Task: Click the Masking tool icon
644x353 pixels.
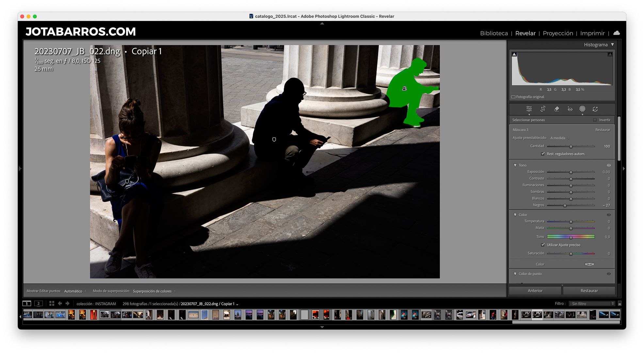Action: point(582,109)
